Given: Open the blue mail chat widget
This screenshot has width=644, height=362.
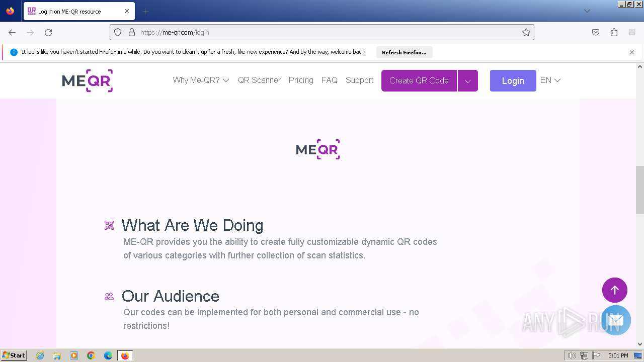Looking at the screenshot, I should [616, 320].
